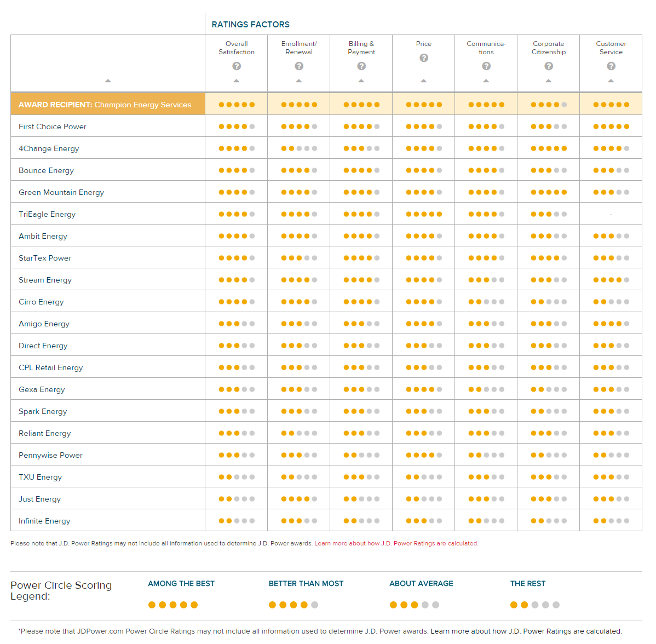Select the Champion Energy Services award row
The width and height of the screenshot is (656, 644).
[326, 104]
